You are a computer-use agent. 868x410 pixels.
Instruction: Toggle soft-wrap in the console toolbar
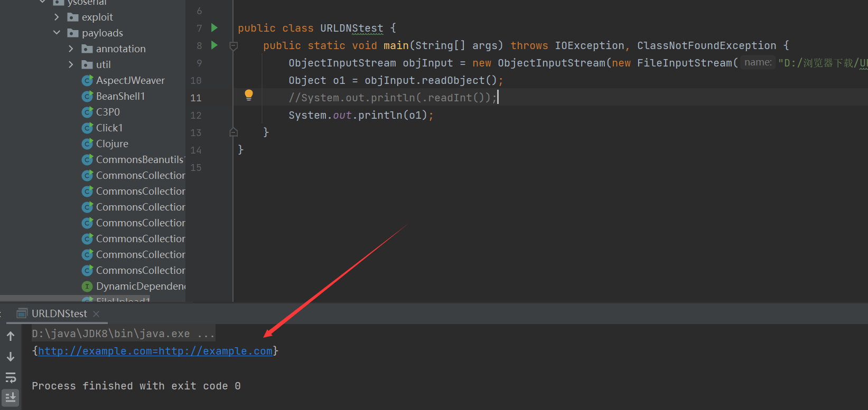pyautogui.click(x=11, y=377)
